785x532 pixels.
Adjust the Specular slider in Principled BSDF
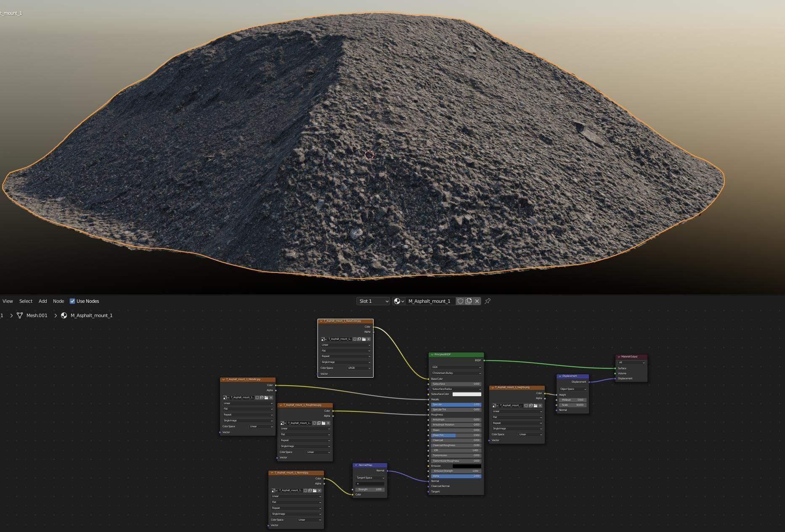(x=456, y=405)
